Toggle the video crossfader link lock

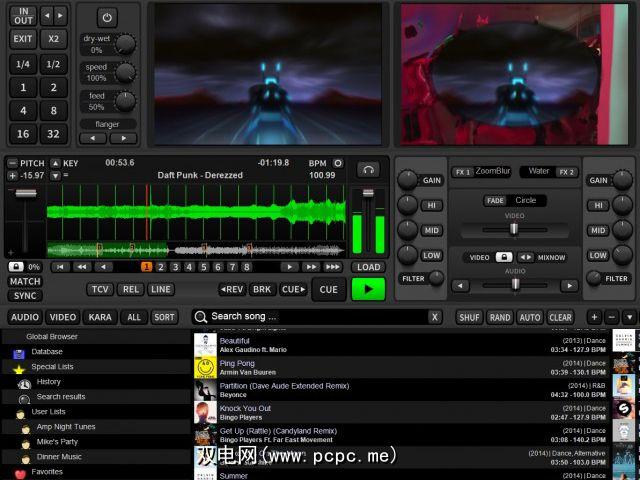504,257
